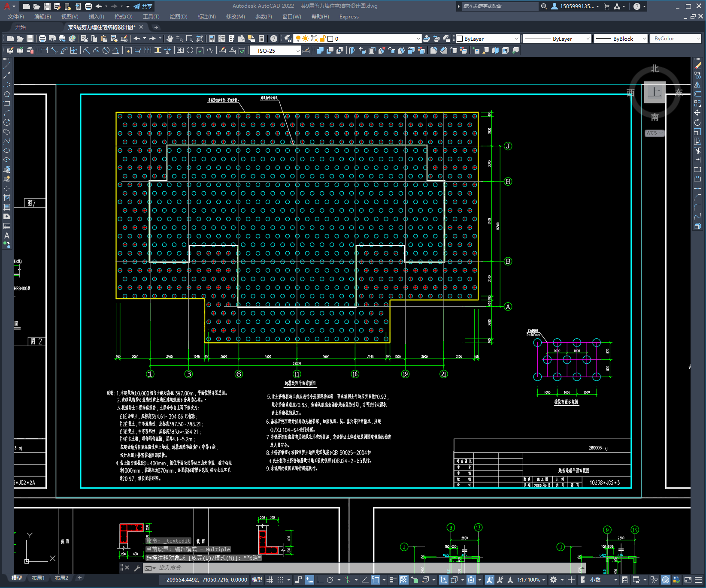The height and width of the screenshot is (588, 706).
Task: Select the Move tool in modify toolbar
Action: point(697,113)
